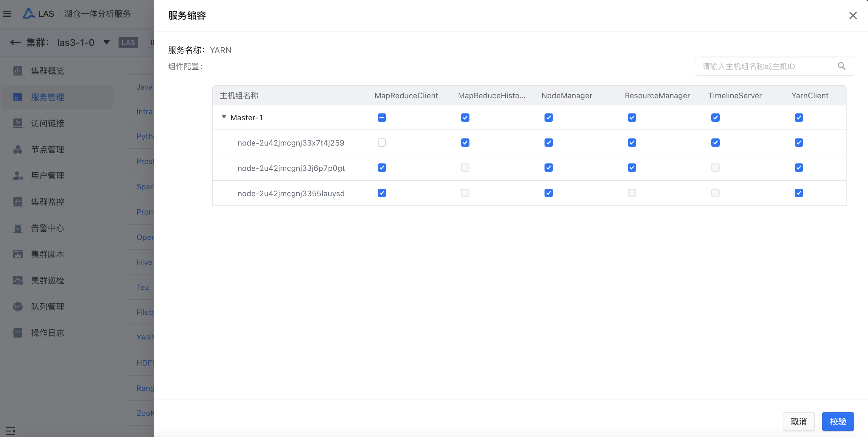
Task: Collapse sidebar with bottom-left icon
Action: pyautogui.click(x=10, y=431)
